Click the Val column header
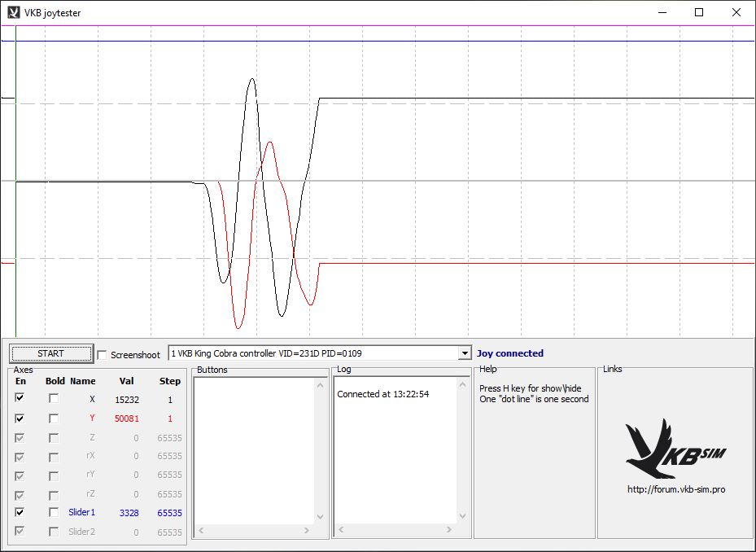Screen dimensions: 756x552 [126, 381]
